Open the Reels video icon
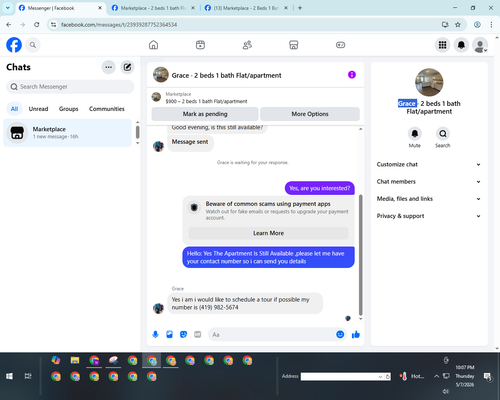500x400 pixels. tap(200, 45)
